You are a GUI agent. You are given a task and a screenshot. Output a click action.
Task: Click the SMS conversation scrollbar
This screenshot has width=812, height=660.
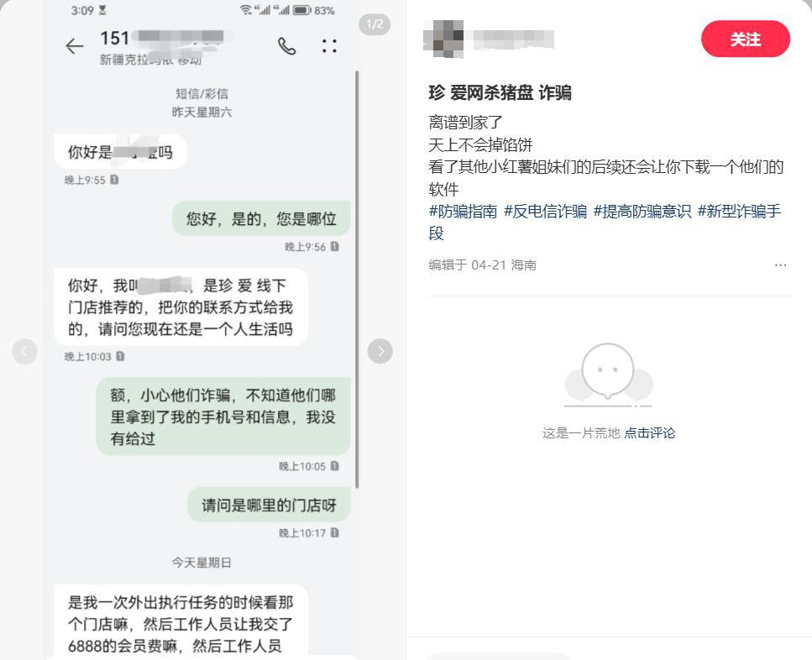point(357,280)
